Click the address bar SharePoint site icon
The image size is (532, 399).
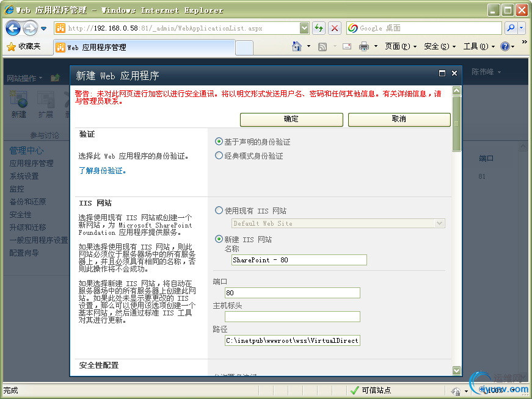[60, 28]
